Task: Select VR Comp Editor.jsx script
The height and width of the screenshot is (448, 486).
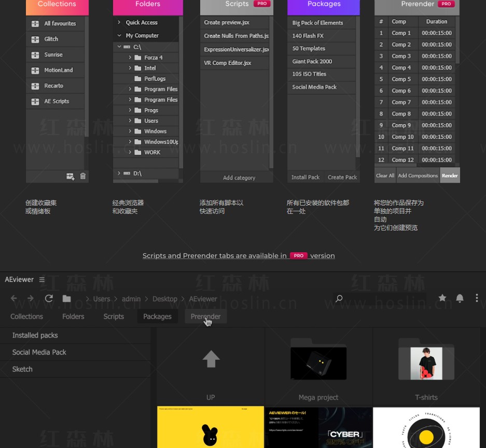Action: 234,63
